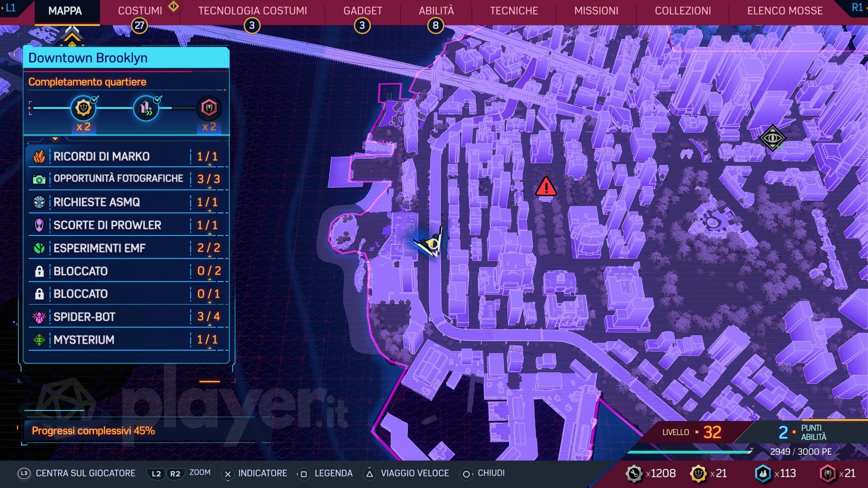Expand the orange arrow below district completion

(55, 139)
